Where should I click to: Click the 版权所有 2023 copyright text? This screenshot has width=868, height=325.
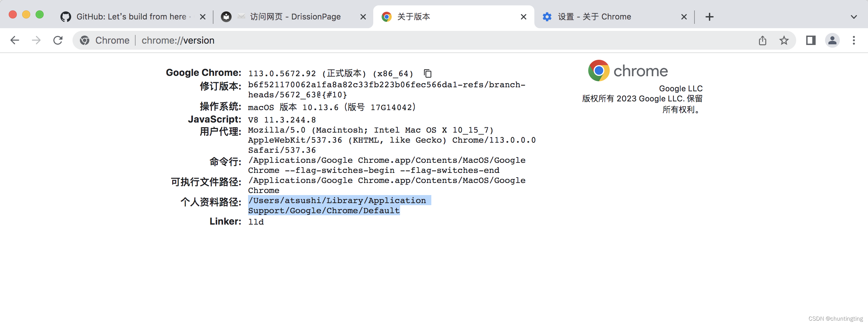(642, 104)
